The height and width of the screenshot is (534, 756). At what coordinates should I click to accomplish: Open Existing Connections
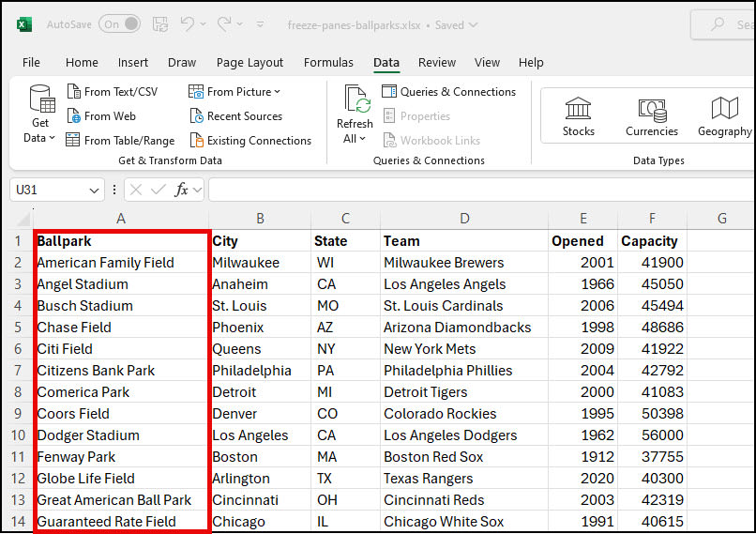(250, 141)
